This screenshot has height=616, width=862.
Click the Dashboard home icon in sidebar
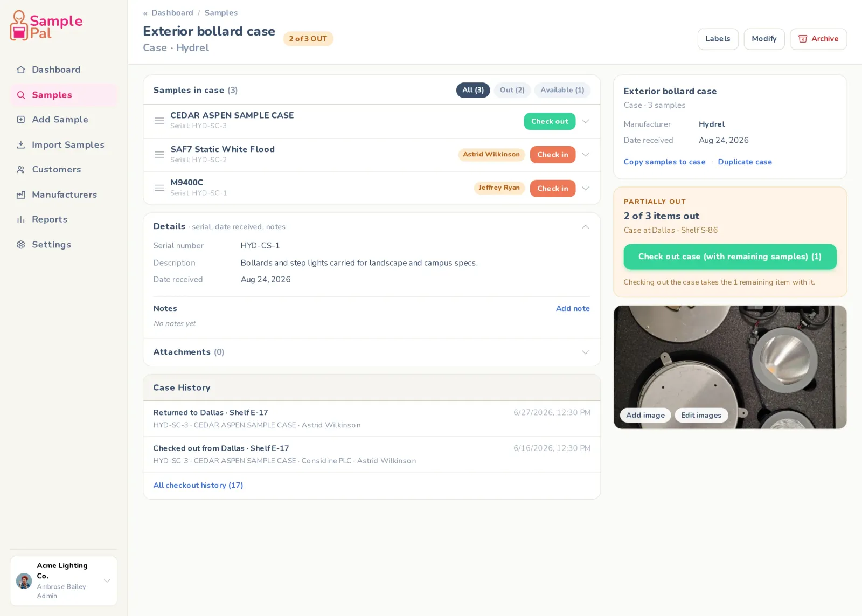pos(21,70)
